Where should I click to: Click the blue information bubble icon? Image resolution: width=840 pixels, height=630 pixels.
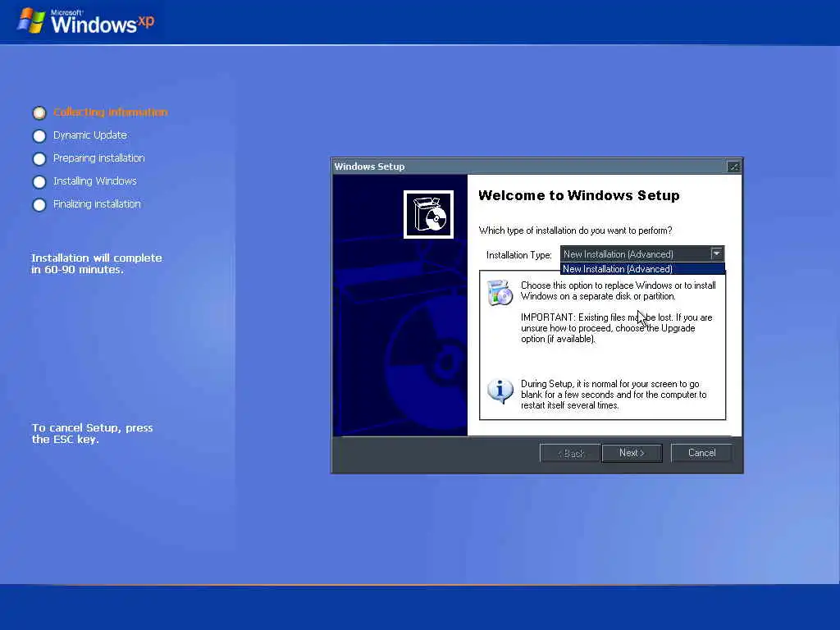[500, 391]
